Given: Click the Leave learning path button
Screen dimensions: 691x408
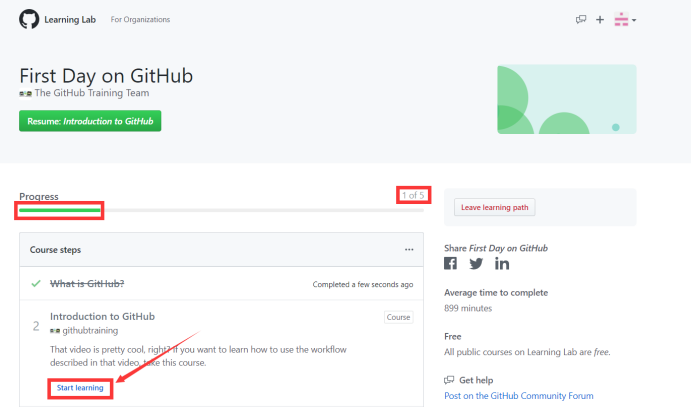Looking at the screenshot, I should tap(494, 207).
